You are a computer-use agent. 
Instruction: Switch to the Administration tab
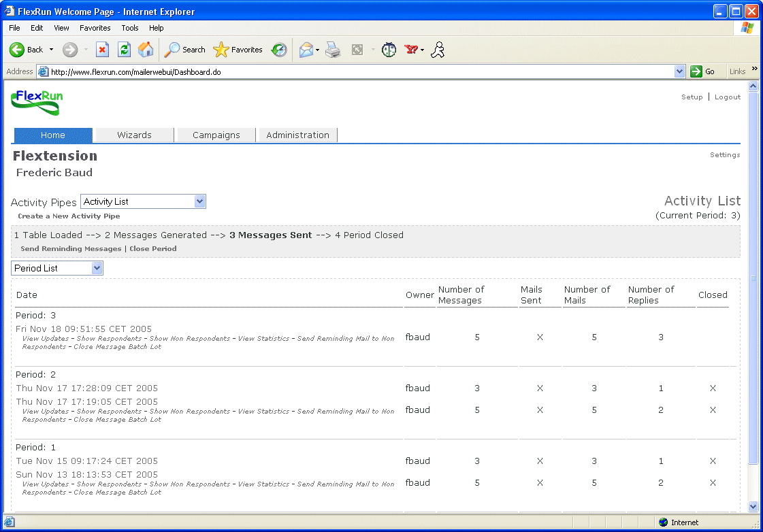(298, 135)
